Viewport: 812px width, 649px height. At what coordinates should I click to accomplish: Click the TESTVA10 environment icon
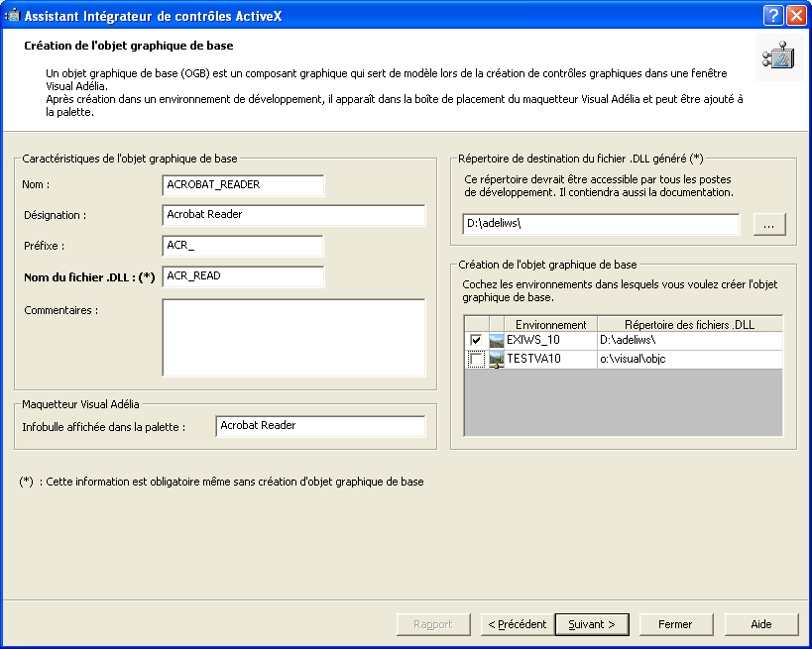(496, 359)
